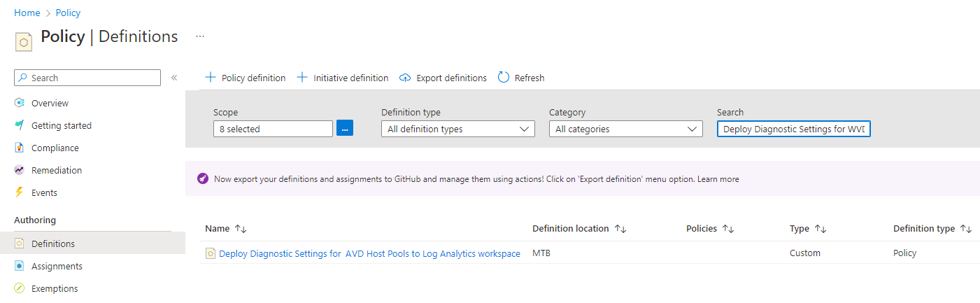Click the sidebar Search box

87,78
